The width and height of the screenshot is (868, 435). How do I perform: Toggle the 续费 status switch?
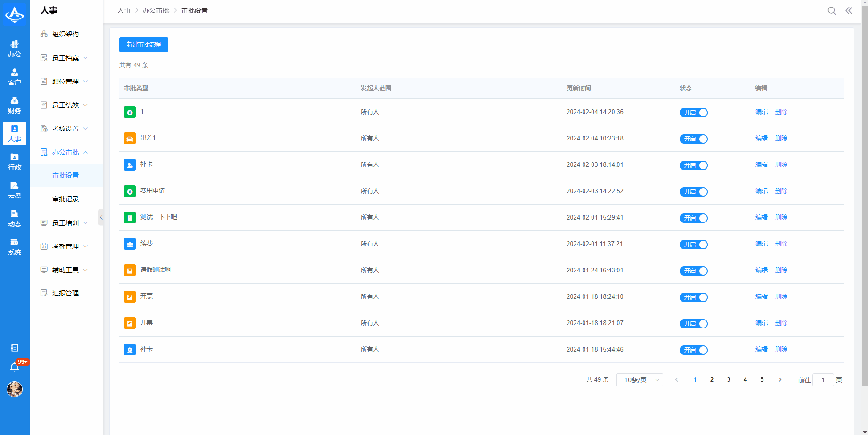(x=693, y=245)
